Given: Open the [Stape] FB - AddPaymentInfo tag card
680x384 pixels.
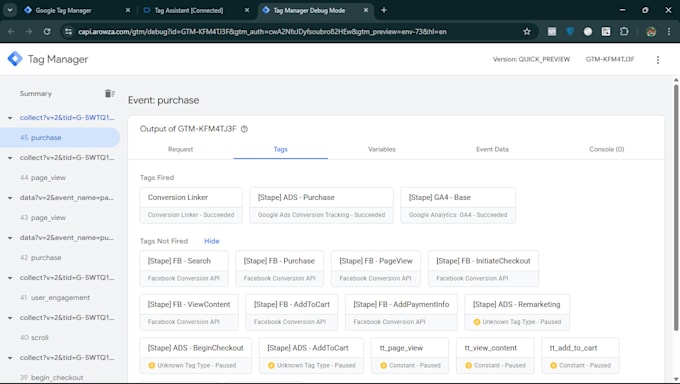Looking at the screenshot, I should [x=401, y=312].
